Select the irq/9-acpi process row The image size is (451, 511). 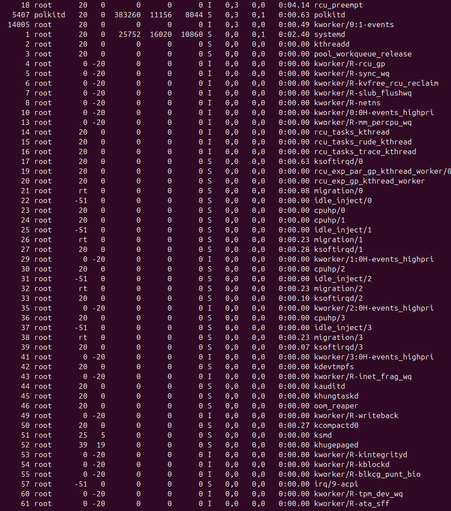tap(225, 484)
